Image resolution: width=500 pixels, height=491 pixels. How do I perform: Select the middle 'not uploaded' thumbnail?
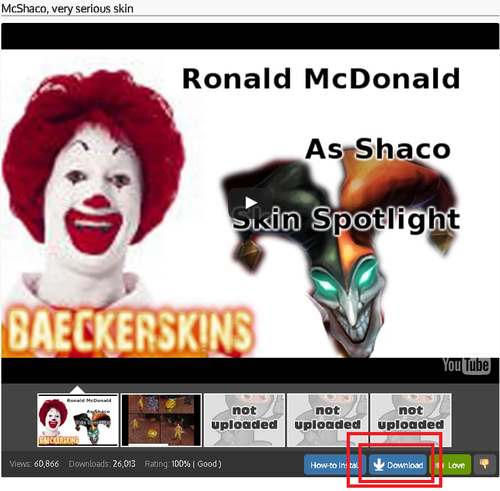tap(328, 420)
